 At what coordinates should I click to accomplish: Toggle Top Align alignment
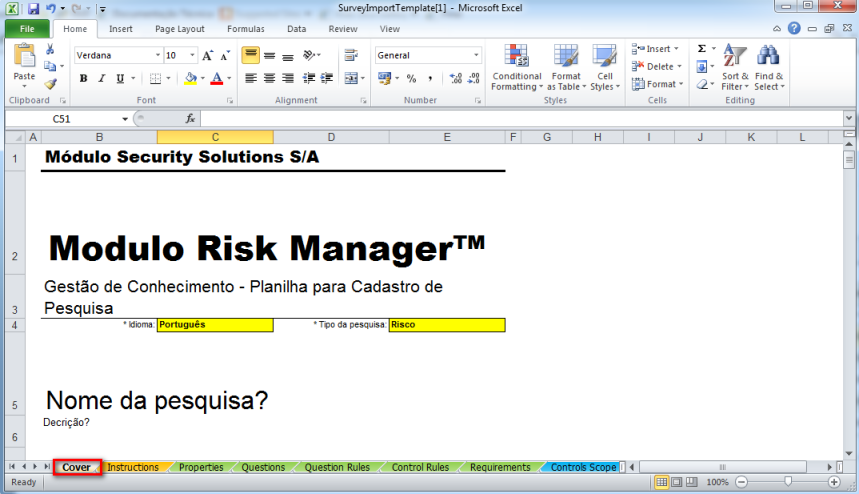(x=251, y=55)
